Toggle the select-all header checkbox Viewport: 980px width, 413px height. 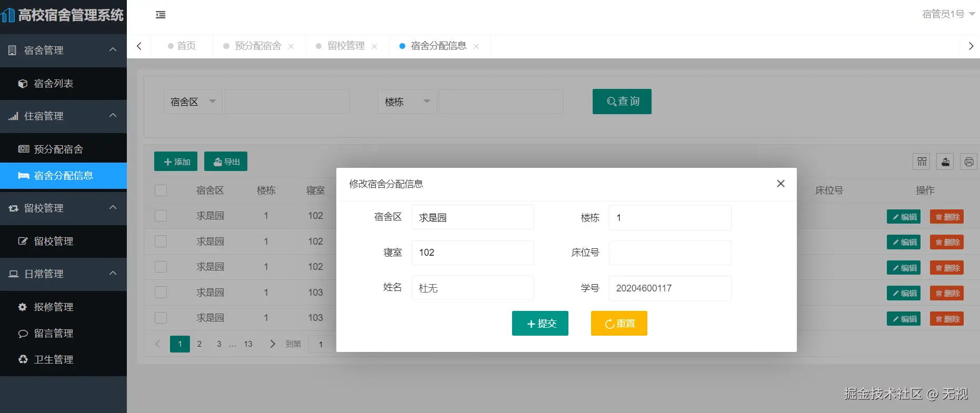coord(161,190)
